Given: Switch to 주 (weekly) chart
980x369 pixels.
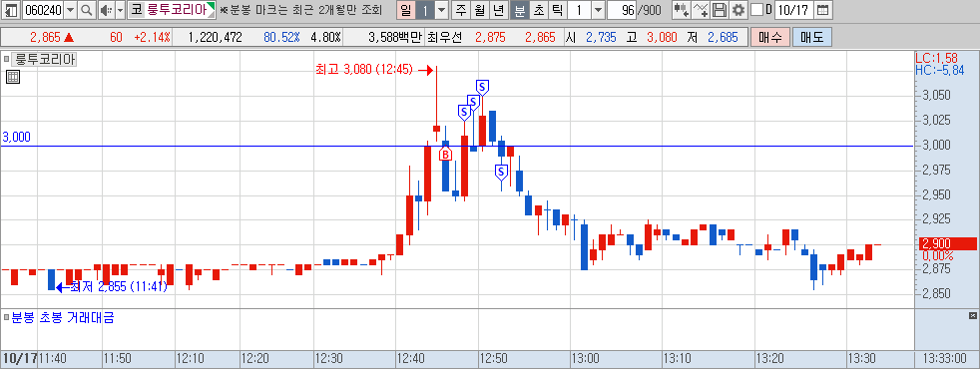Looking at the screenshot, I should pyautogui.click(x=461, y=10).
